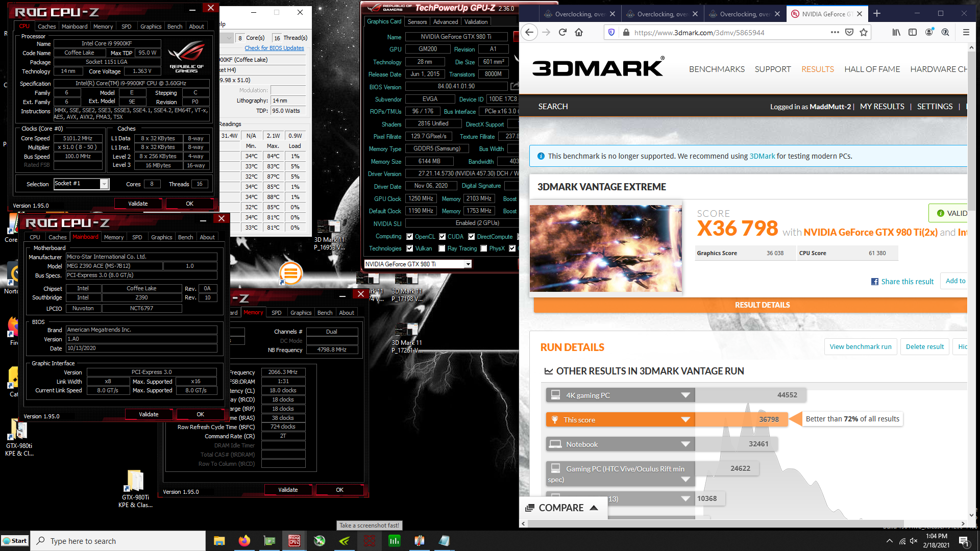Show Firefox sidebars
The image size is (980, 551).
913,32
